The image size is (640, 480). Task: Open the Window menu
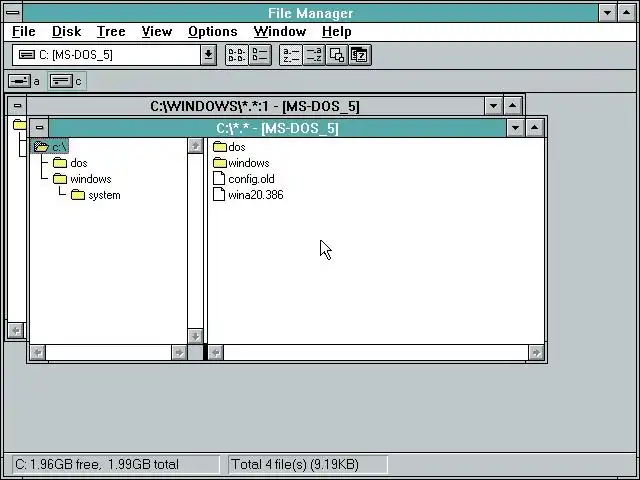coord(280,31)
